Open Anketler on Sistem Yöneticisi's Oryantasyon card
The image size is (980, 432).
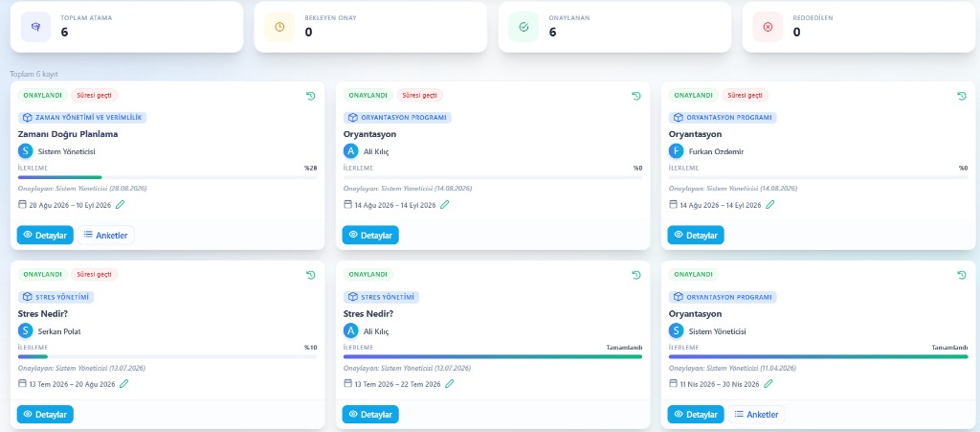pos(756,414)
